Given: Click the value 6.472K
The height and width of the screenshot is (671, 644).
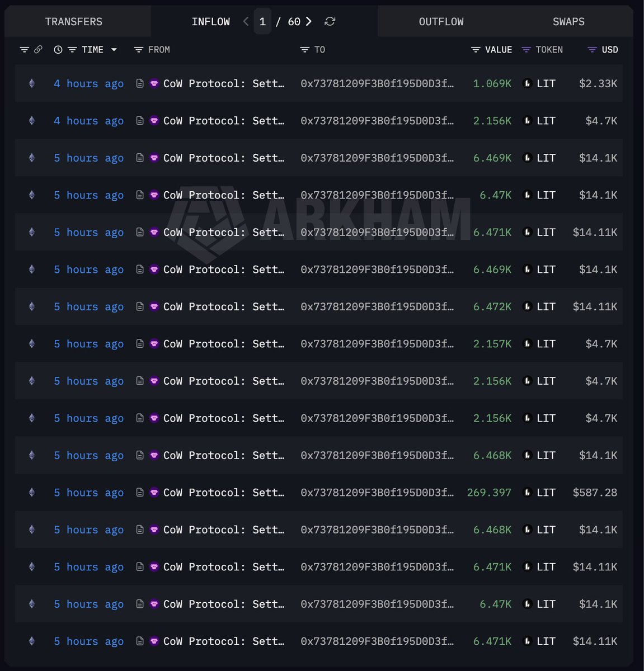Looking at the screenshot, I should tap(492, 306).
